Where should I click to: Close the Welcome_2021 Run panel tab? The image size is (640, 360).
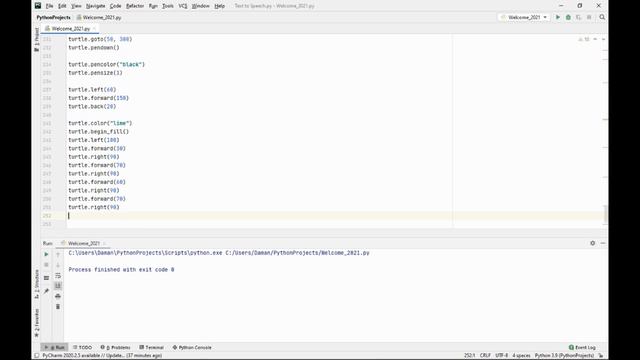tap(104, 243)
